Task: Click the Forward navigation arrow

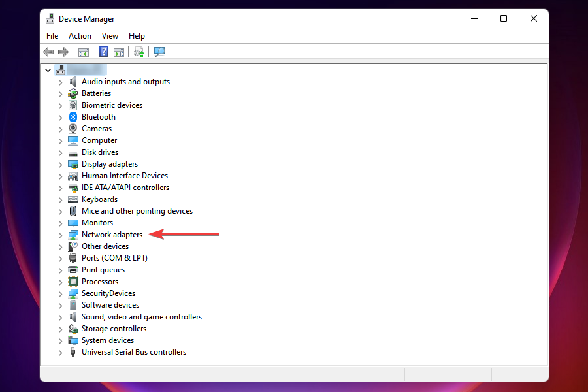Action: click(63, 52)
